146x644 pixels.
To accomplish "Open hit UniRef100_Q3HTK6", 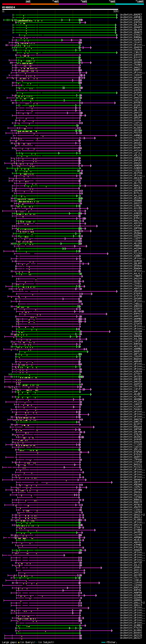I will (x=131, y=22).
